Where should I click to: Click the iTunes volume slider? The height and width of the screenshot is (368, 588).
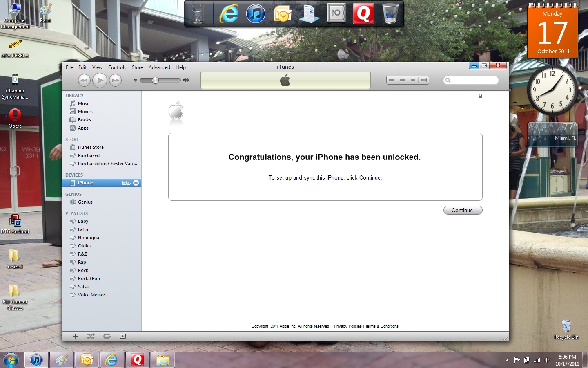[x=160, y=81]
